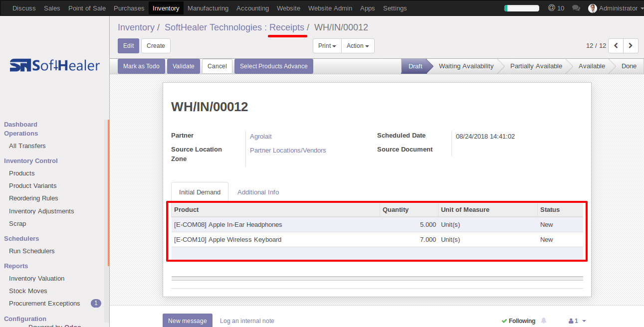
Task: Switch to the Additional Info tab
Action: 258,192
